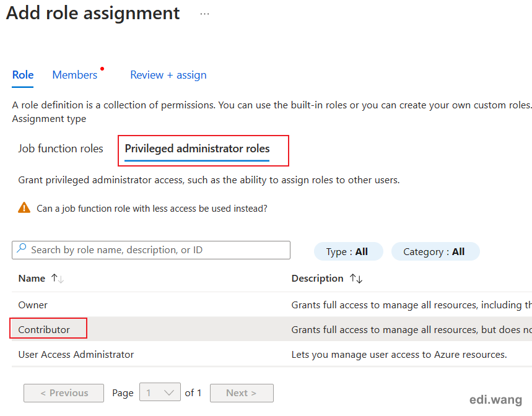
Task: Open the Review + assign tab
Action: [168, 75]
